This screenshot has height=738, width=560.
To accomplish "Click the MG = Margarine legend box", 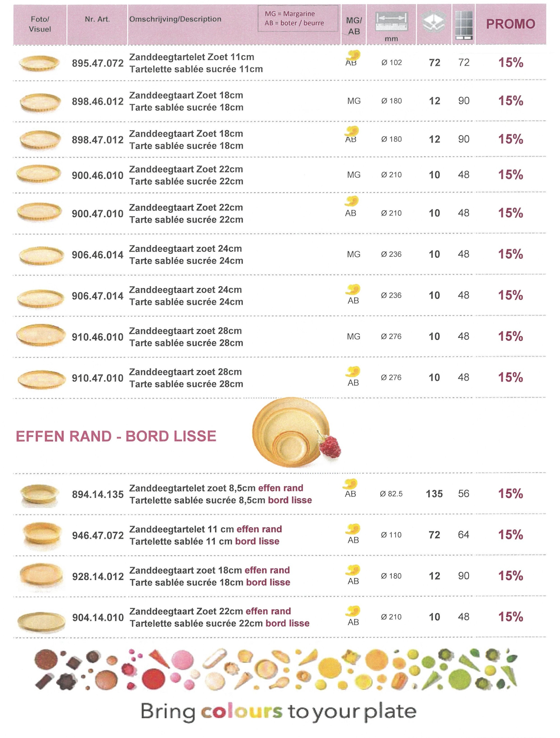I will 298,19.
